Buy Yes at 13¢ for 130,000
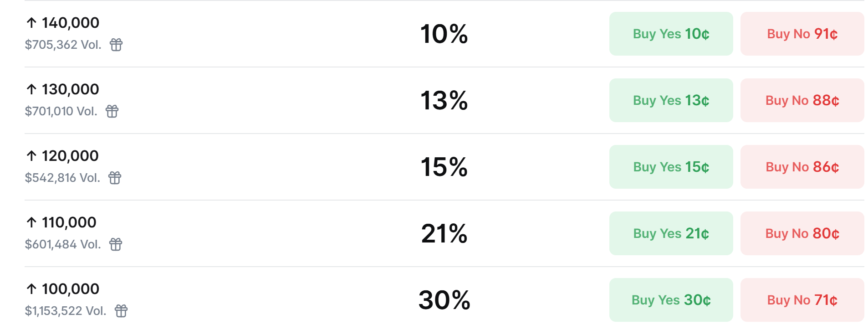Image resolution: width=868 pixels, height=330 pixels. pyautogui.click(x=671, y=100)
